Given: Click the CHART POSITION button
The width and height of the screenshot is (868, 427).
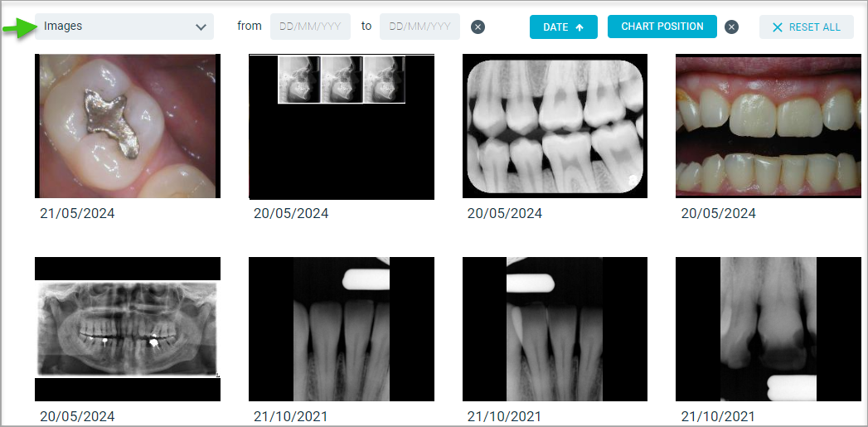Looking at the screenshot, I should (662, 27).
